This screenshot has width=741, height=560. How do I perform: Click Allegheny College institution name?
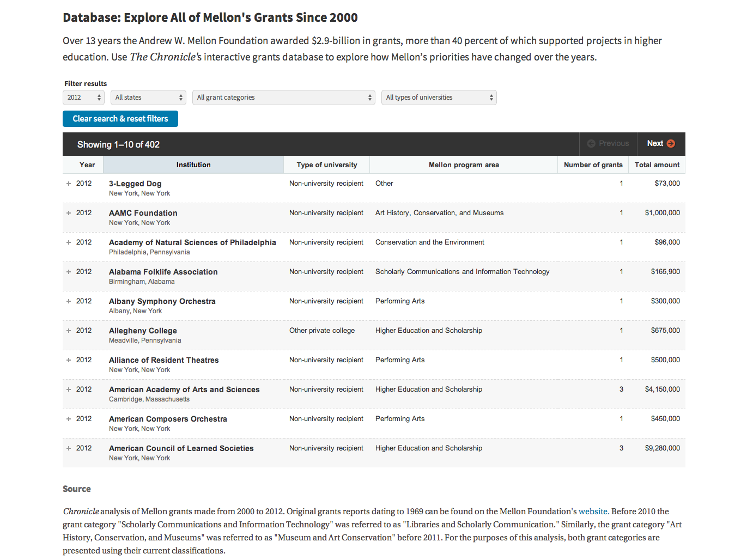[x=143, y=331]
